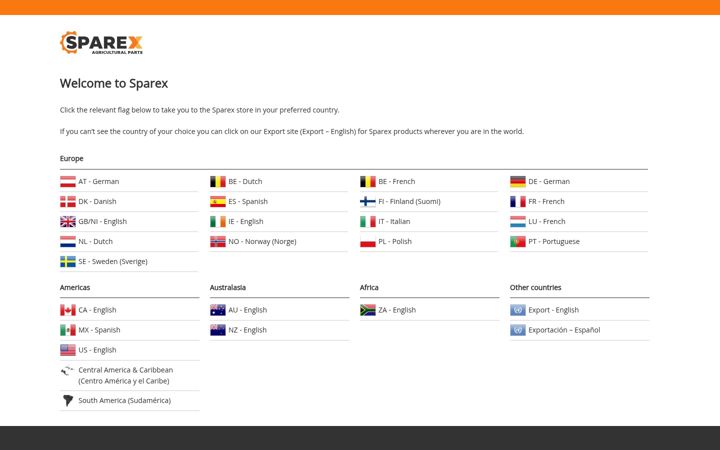The height and width of the screenshot is (450, 720).
Task: Open the CA - English store link
Action: click(97, 310)
